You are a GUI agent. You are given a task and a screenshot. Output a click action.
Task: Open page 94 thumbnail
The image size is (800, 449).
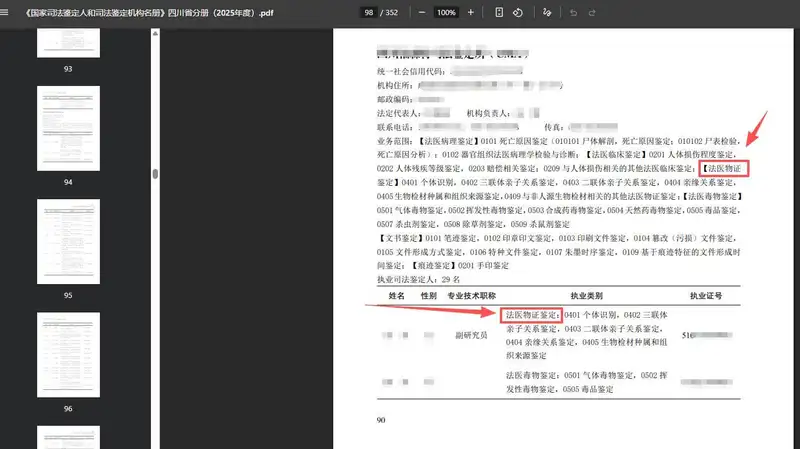pos(68,128)
